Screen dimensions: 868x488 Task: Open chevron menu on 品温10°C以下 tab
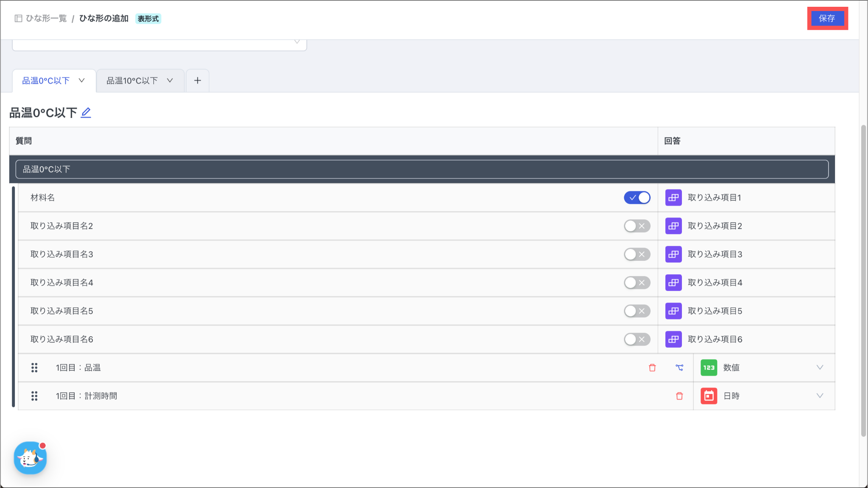point(170,81)
